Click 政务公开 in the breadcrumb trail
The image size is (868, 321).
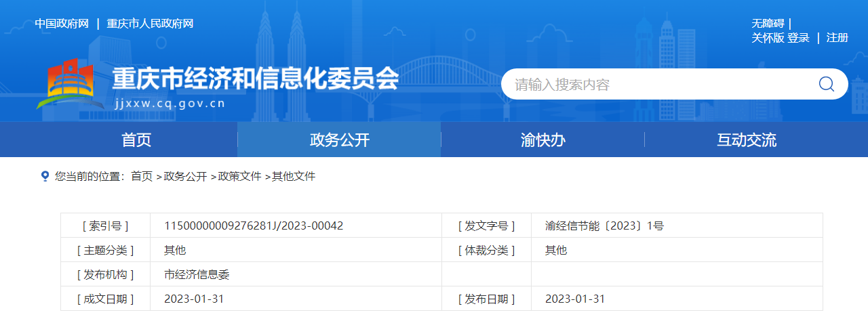point(185,176)
